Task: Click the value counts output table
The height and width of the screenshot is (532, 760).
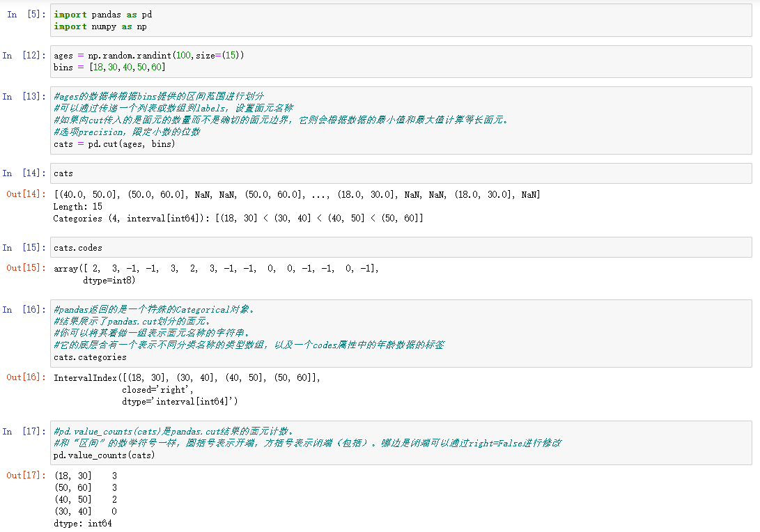Action: click(85, 499)
